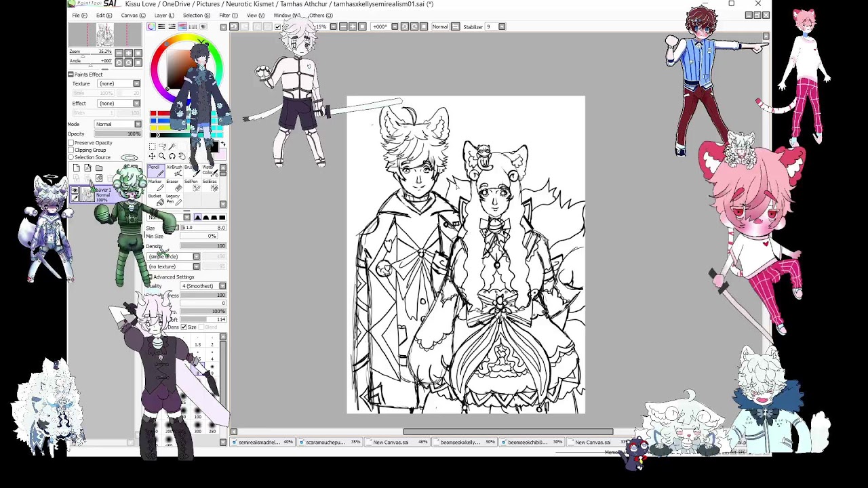Image resolution: width=868 pixels, height=488 pixels.
Task: Adjust the brush Density slider
Action: pyautogui.click(x=203, y=246)
